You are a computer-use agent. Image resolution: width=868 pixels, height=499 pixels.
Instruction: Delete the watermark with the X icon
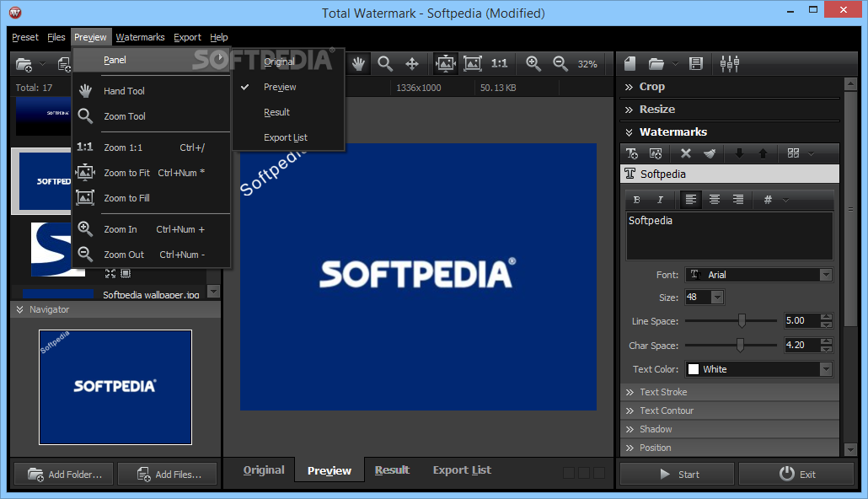pos(685,153)
